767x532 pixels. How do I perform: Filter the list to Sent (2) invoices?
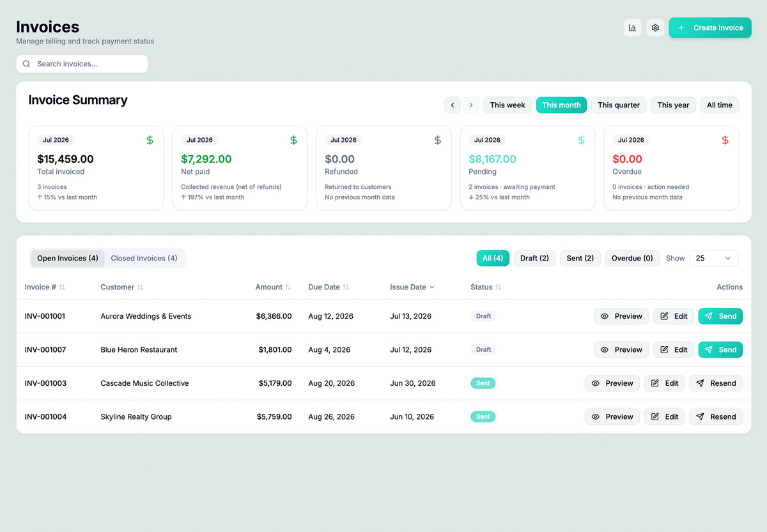click(580, 258)
